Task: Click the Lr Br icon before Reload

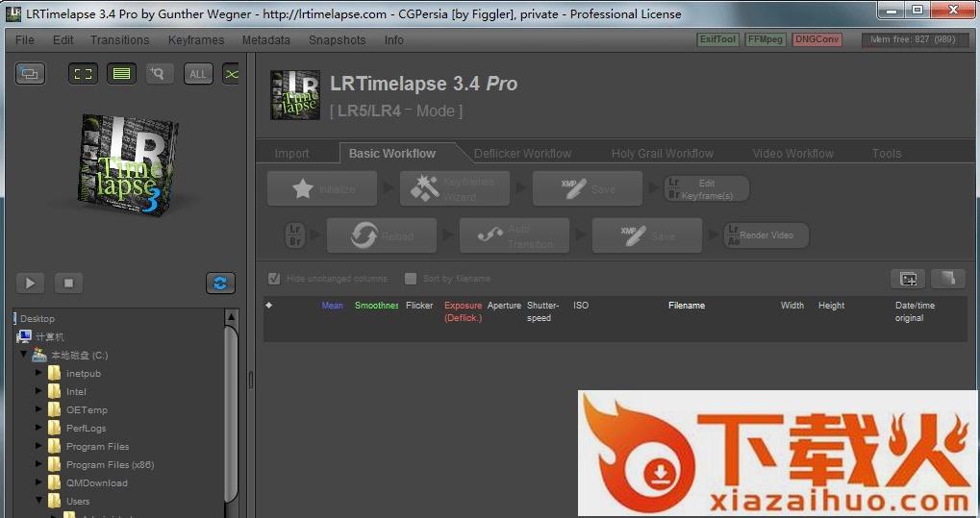Action: click(295, 235)
